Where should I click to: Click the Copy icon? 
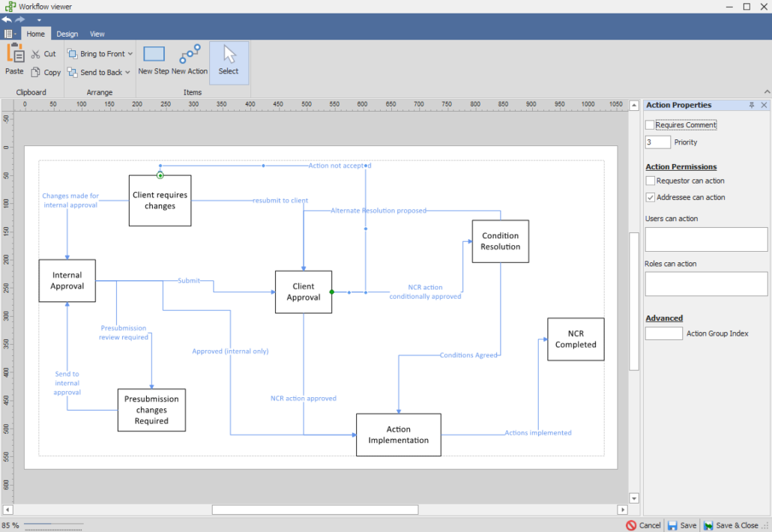click(34, 72)
